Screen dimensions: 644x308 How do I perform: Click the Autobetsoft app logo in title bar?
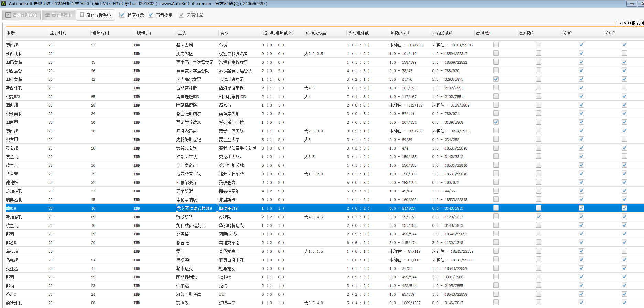4,3
